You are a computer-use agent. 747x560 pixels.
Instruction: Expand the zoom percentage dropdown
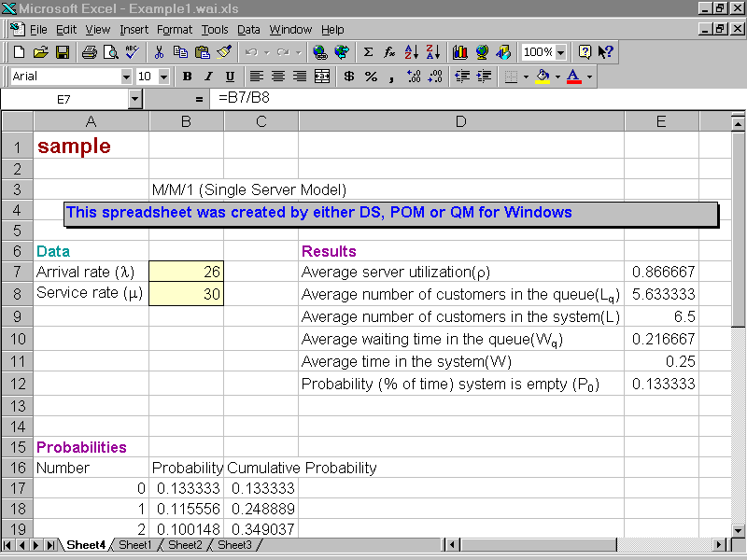[560, 52]
